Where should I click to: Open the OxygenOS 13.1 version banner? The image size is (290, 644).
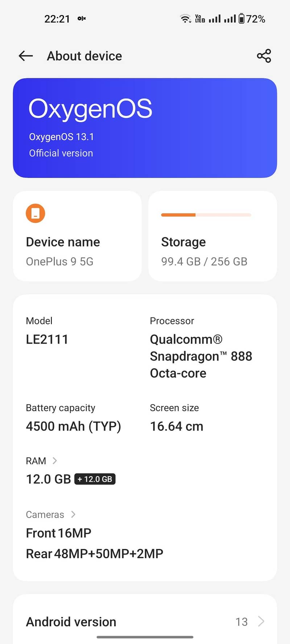[145, 128]
